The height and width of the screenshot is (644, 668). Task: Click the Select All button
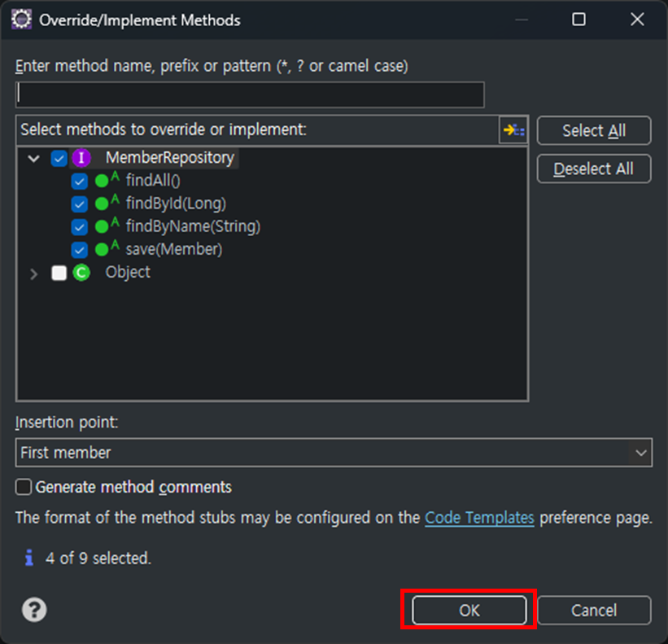594,130
